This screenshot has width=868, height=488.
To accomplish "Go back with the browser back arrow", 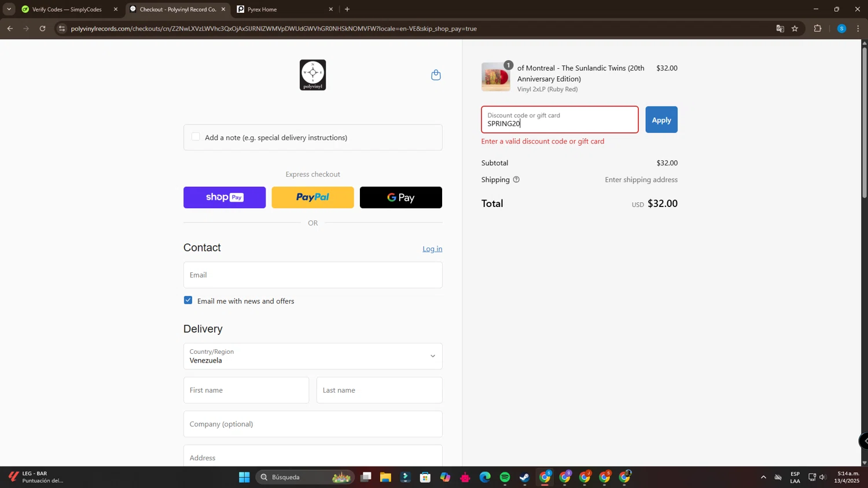I will point(10,28).
